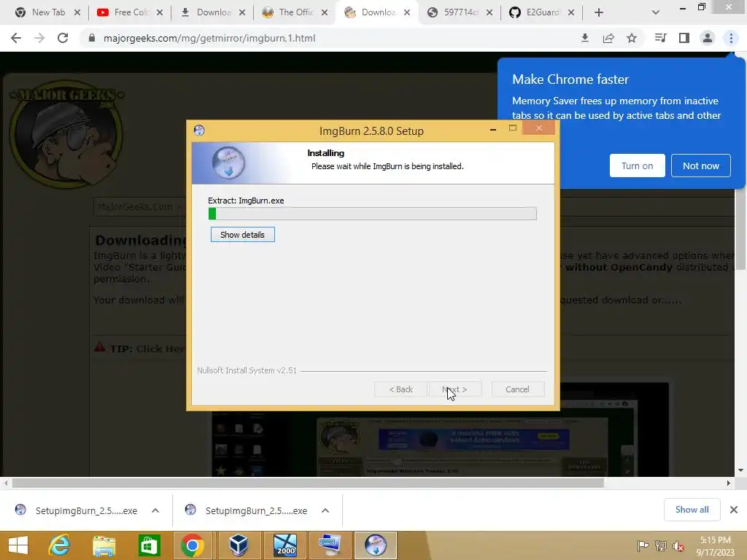
Task: Open Chrome three-dot menu
Action: coord(731,38)
